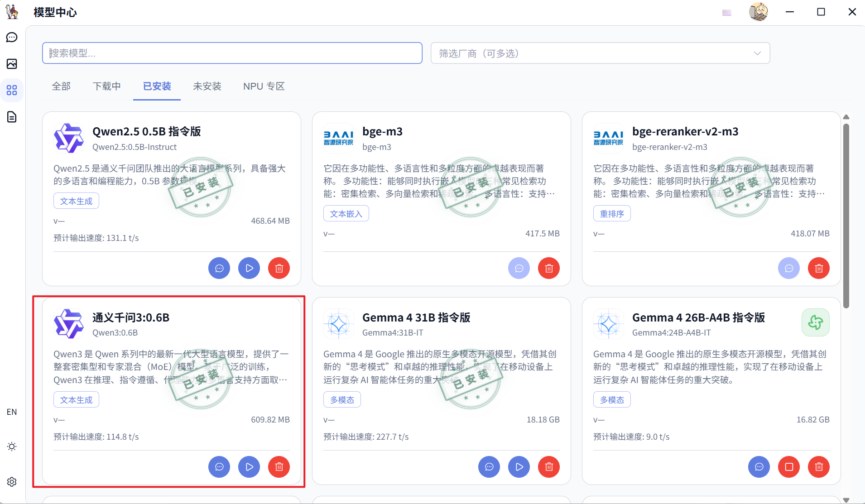
Task: Open the NPU 专区 tab
Action: [x=264, y=86]
